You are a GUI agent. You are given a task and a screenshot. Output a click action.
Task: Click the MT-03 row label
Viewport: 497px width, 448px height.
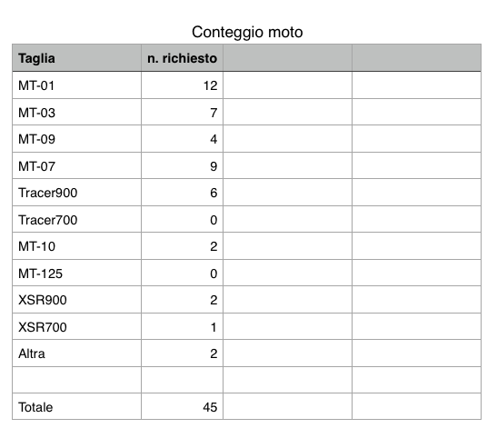point(36,113)
